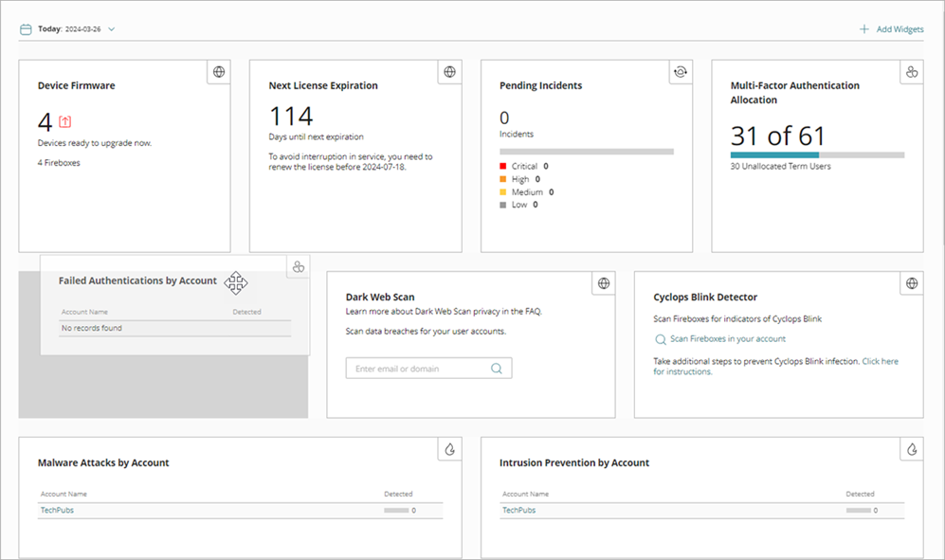Click the threat icon on Intrusion Prevention widget
945x560 pixels.
coord(911,448)
